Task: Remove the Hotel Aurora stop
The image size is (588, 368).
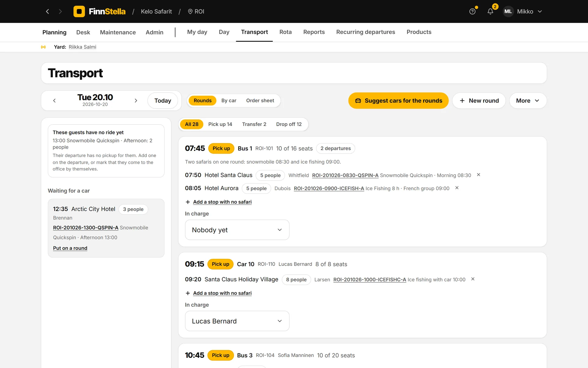Action: tap(457, 188)
